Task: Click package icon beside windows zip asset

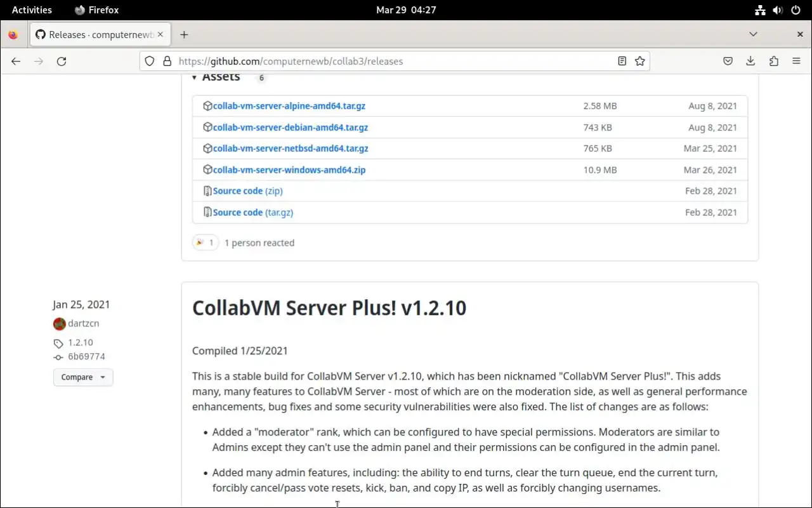Action: pos(207,170)
